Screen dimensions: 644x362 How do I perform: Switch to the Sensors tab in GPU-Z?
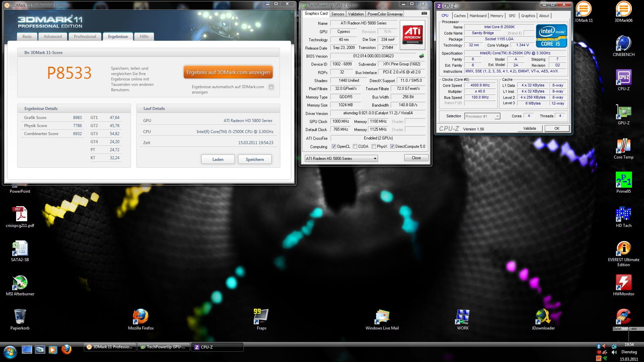338,14
